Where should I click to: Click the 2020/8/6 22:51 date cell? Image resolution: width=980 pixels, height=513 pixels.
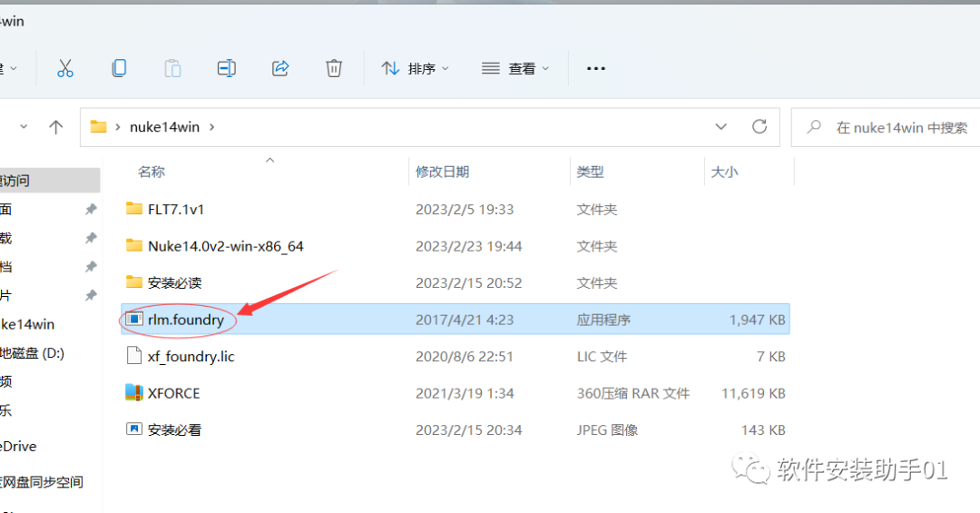click(465, 357)
